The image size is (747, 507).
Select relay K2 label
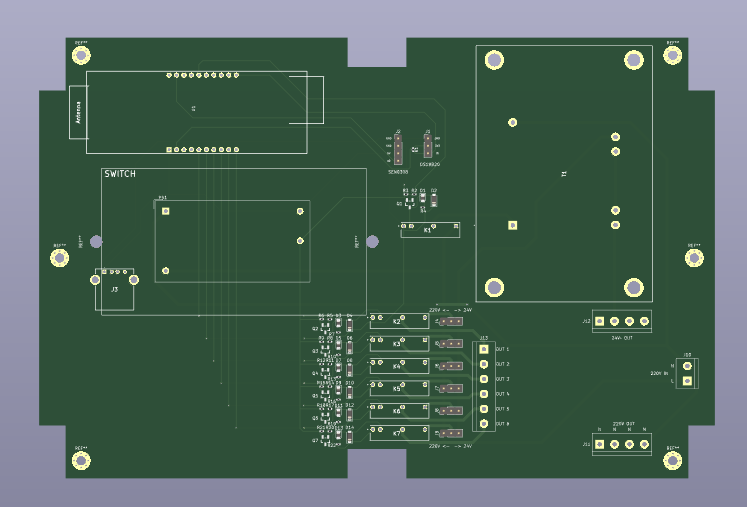(397, 322)
